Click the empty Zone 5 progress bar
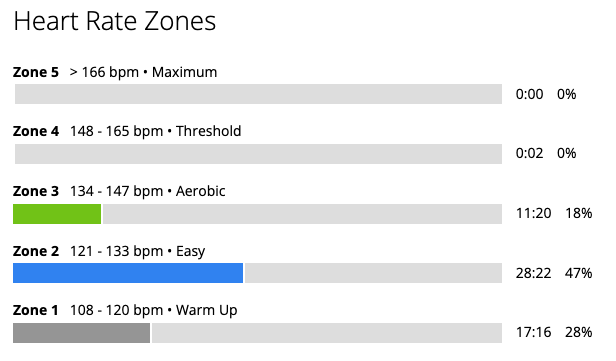616x361 pixels. (x=258, y=94)
